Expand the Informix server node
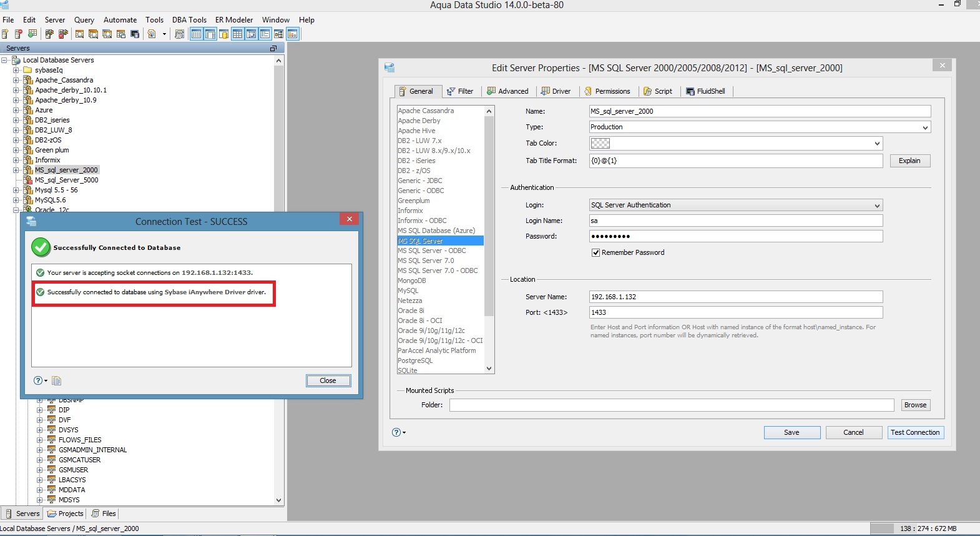The width and height of the screenshot is (980, 536). click(16, 160)
